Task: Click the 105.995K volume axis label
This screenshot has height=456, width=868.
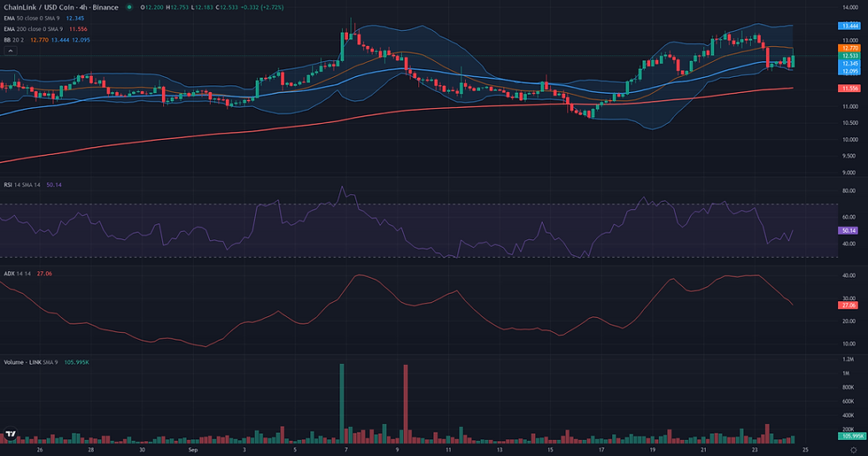Action: tap(851, 436)
